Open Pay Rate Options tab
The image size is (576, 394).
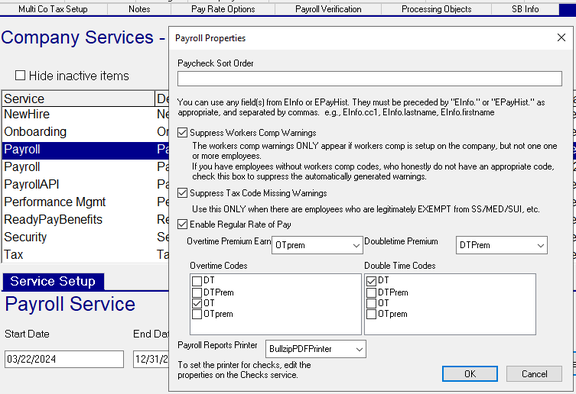point(223,9)
